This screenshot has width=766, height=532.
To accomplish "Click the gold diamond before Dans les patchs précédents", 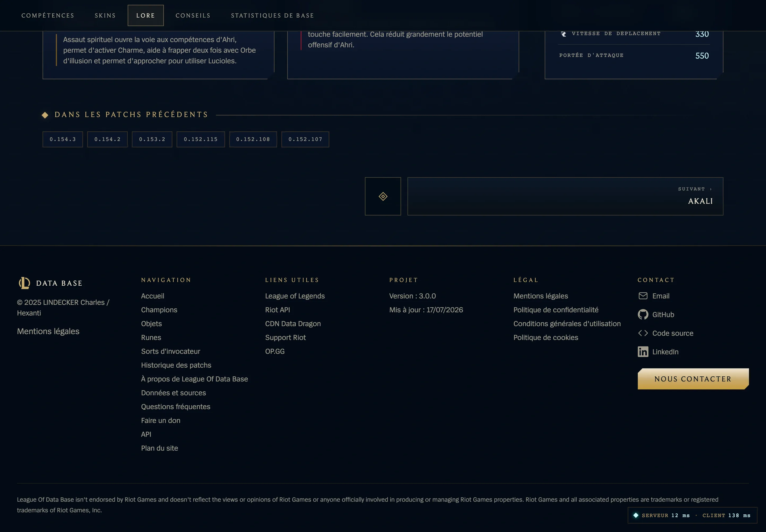I will tap(45, 115).
